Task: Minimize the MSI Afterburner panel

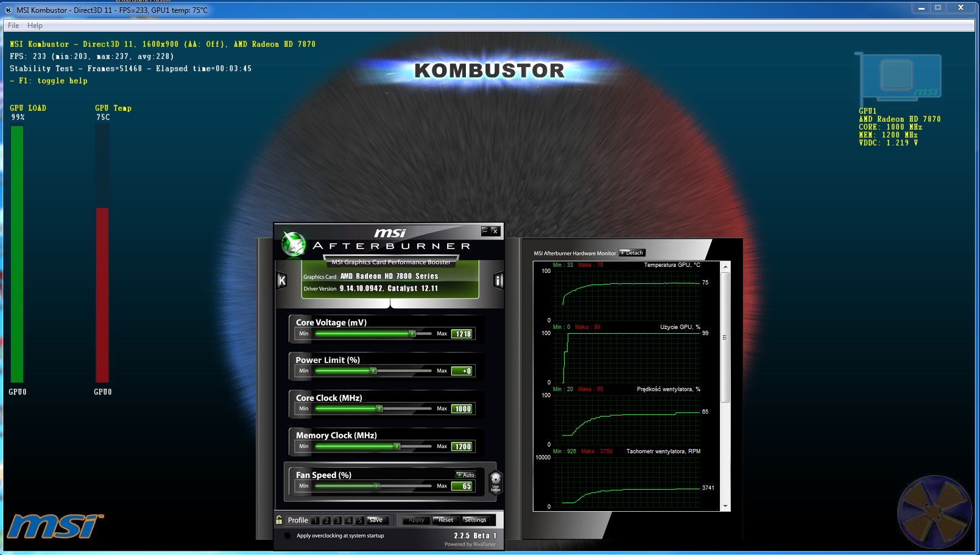Action: pyautogui.click(x=485, y=231)
